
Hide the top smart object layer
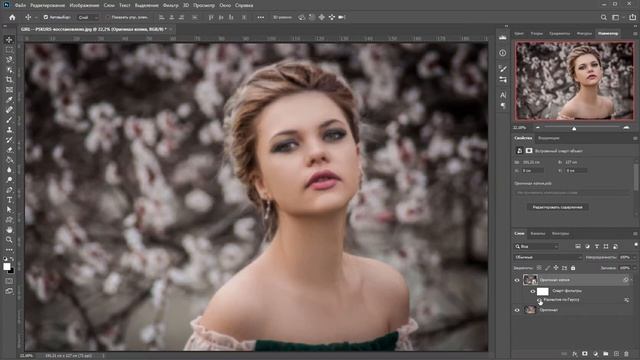(517, 280)
